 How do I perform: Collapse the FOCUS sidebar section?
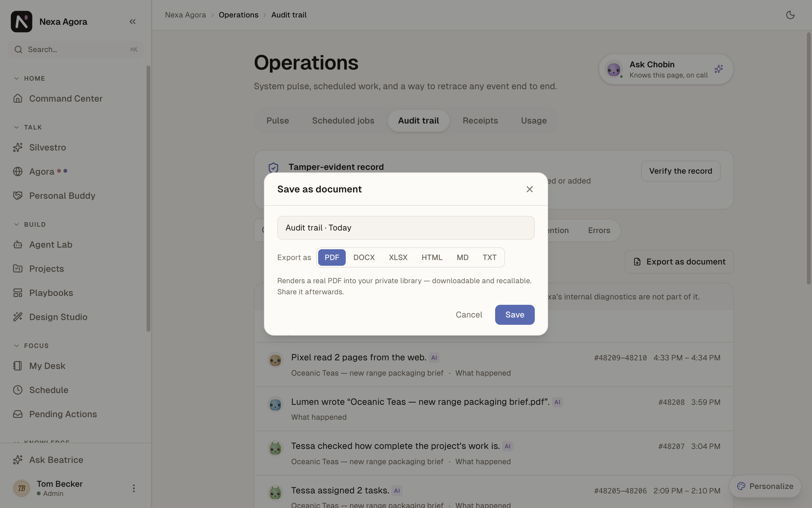pyautogui.click(x=31, y=346)
